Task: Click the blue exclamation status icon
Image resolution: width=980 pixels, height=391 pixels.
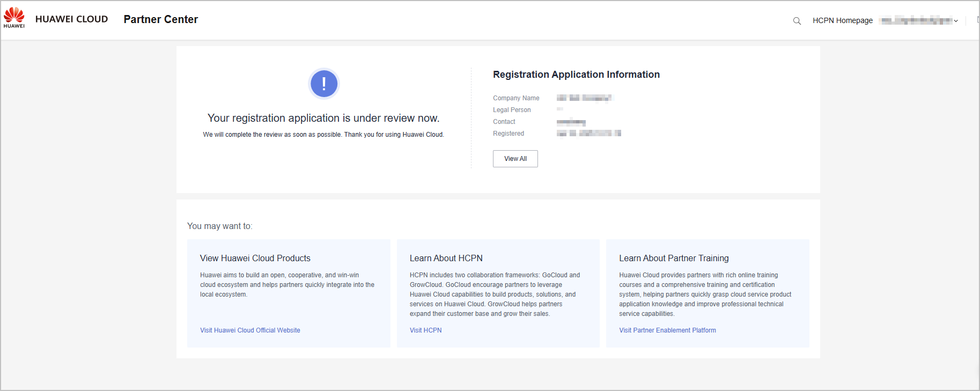Action: pyautogui.click(x=324, y=84)
